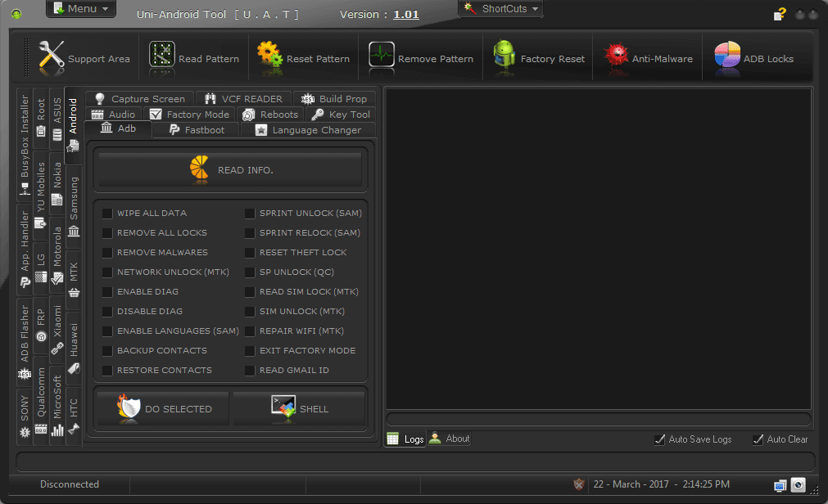Click the Remove Pattern pulse icon

tap(382, 55)
